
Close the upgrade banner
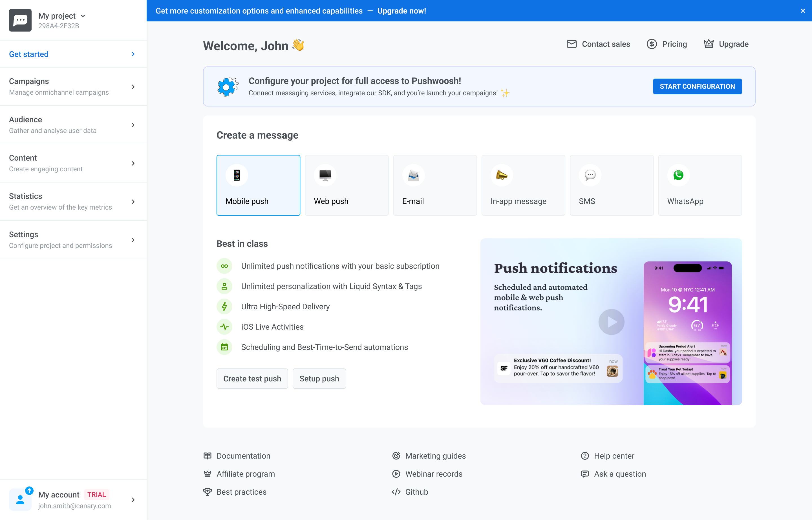pos(803,11)
